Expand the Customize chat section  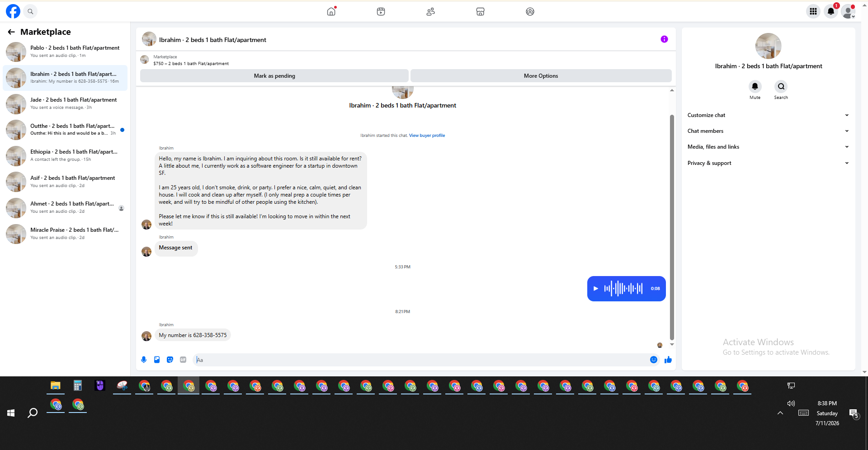click(768, 115)
